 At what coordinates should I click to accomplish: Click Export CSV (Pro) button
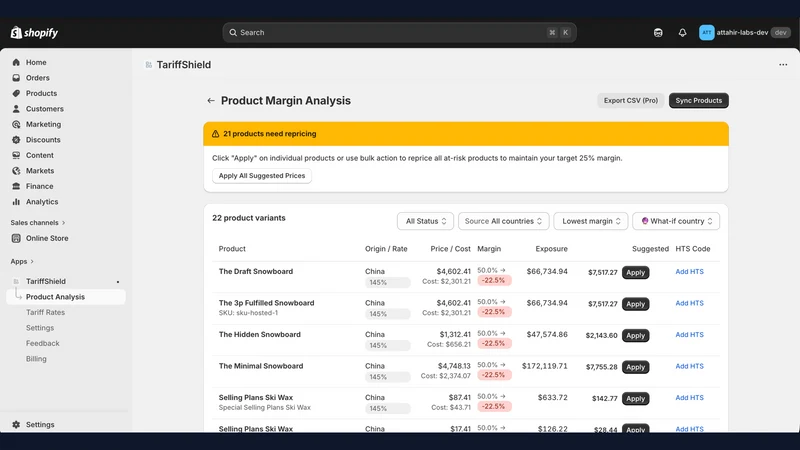[x=631, y=101]
